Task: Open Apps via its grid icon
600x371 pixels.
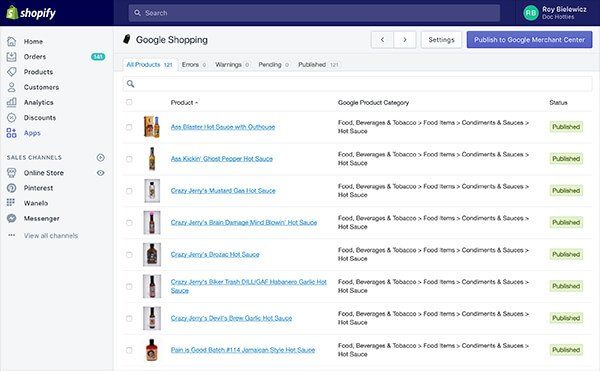Action: pos(11,133)
